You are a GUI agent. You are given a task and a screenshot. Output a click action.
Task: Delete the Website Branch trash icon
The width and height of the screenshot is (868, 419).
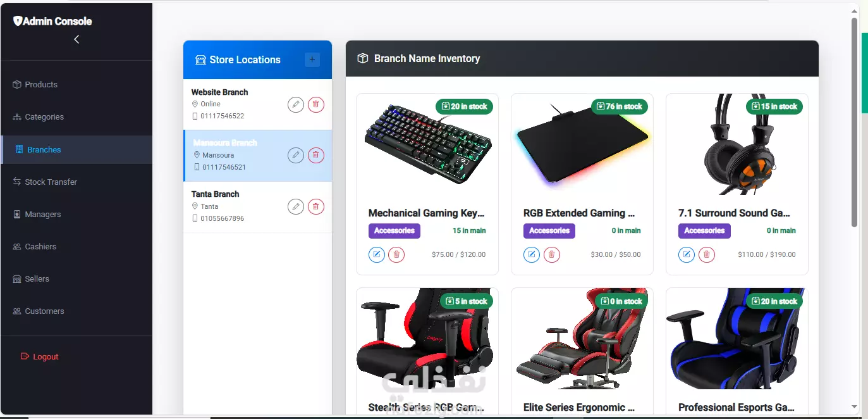(x=316, y=104)
